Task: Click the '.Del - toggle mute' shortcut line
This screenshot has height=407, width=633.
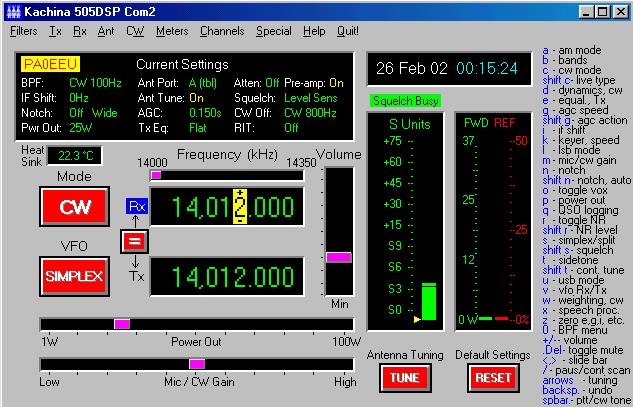Action: 583,350
